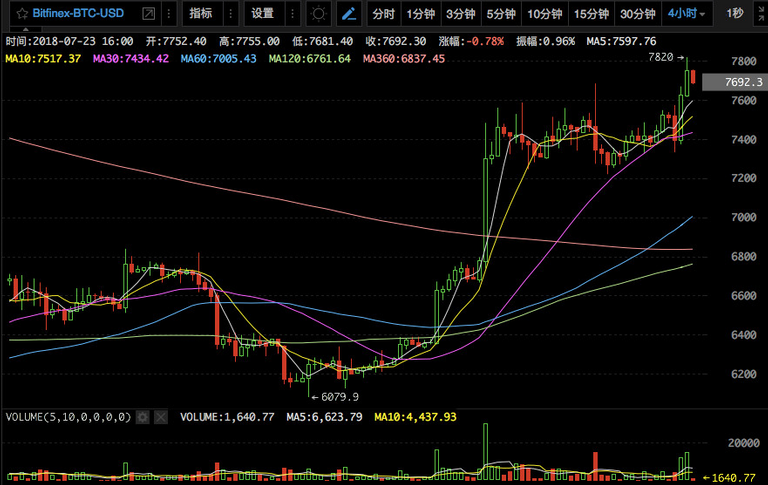
Task: Click the 设置 settings button
Action: click(263, 13)
